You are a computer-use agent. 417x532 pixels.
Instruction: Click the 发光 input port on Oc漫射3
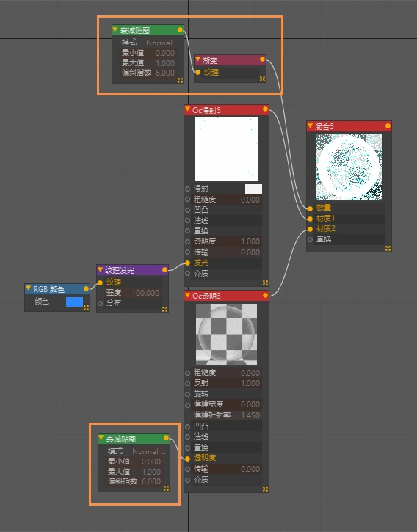[187, 263]
